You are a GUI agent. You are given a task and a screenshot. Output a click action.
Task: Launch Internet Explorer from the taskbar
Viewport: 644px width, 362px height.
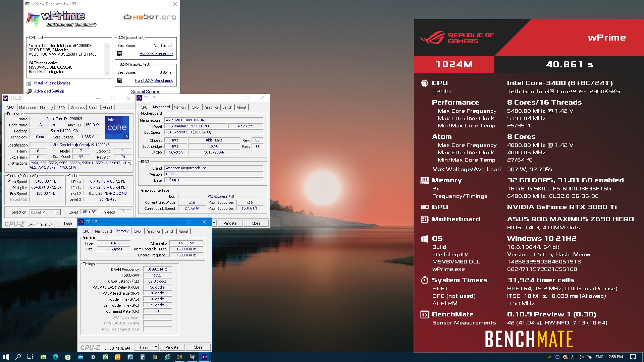[x=167, y=357]
